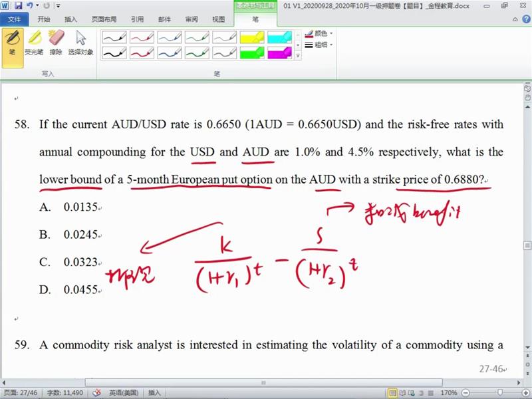
Task: Click the Select Objects (选择对象) cursor tool
Action: pos(80,43)
